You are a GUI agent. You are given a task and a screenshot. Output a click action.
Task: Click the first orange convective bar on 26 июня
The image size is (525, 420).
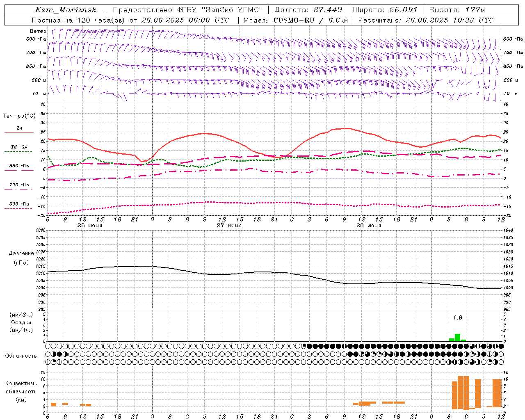(x=53, y=405)
